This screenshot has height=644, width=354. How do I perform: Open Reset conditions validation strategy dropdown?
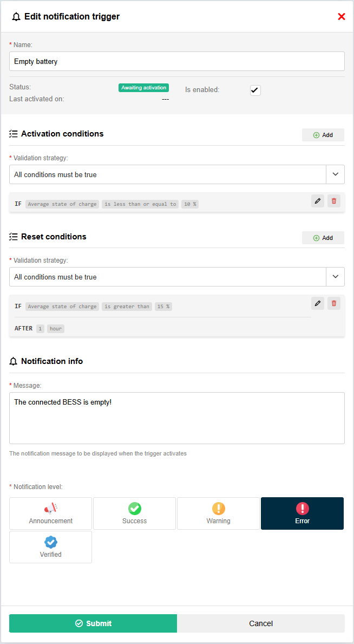tap(335, 277)
